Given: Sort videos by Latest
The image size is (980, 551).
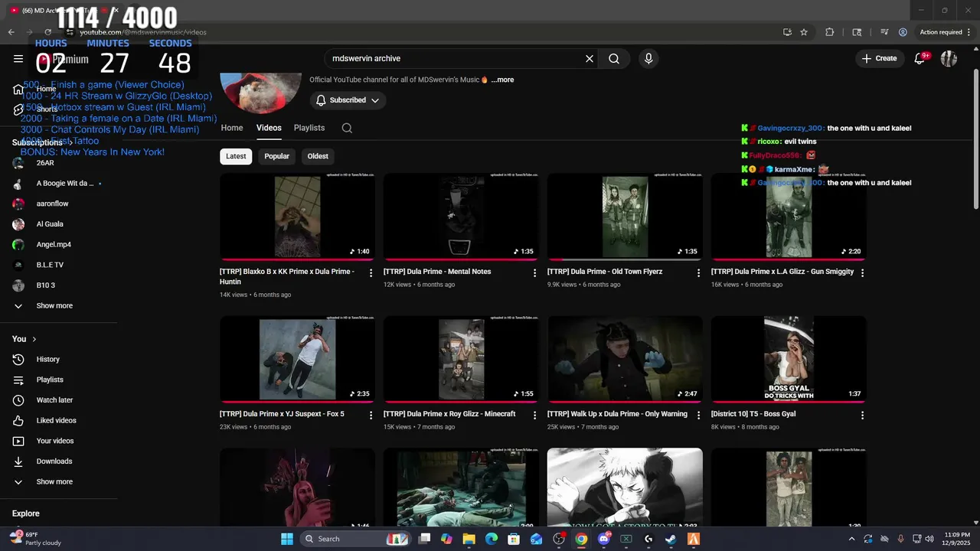Looking at the screenshot, I should point(236,156).
